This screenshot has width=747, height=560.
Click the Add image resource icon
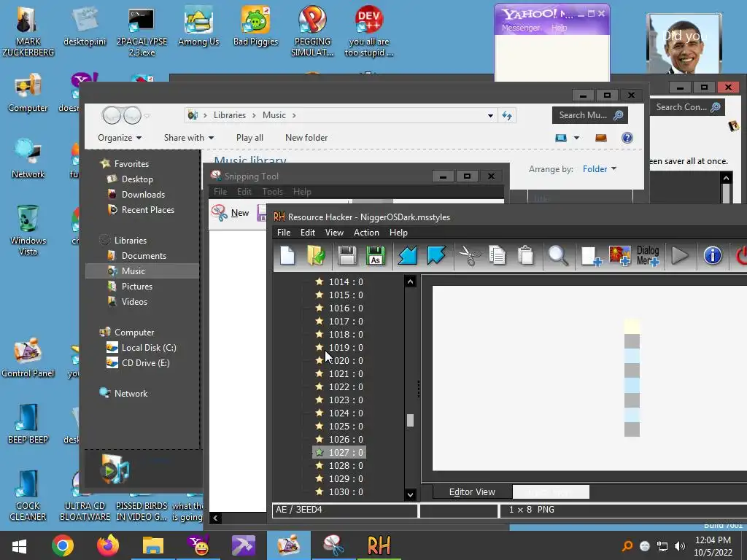click(620, 256)
